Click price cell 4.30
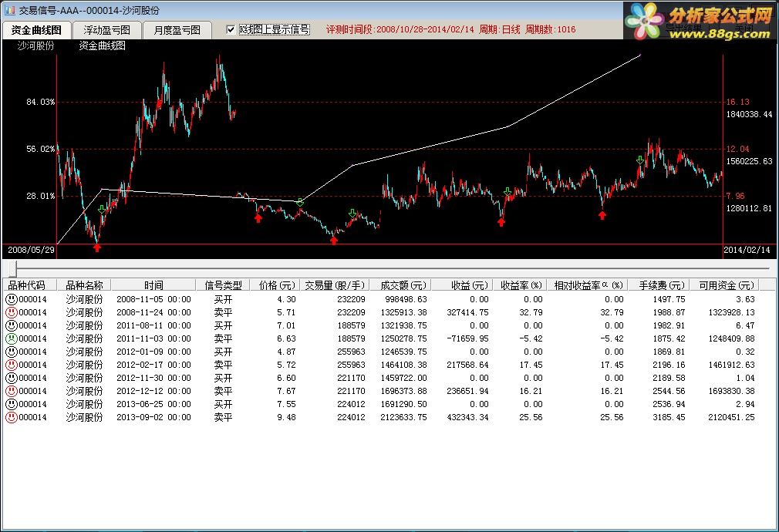 (286, 299)
